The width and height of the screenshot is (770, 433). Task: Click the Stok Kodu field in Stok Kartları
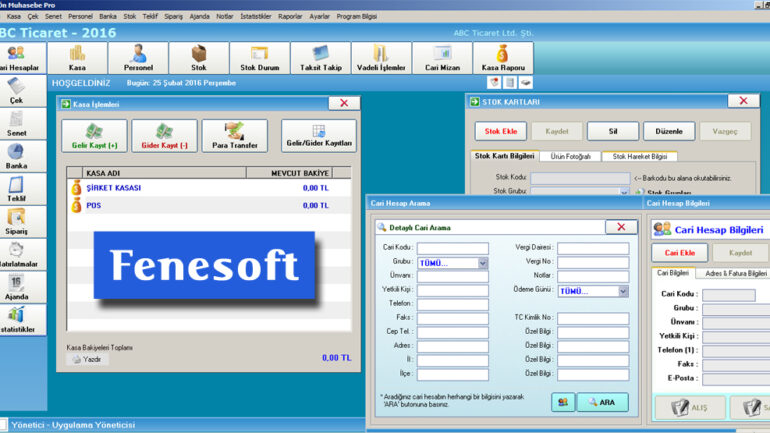pyautogui.click(x=580, y=178)
